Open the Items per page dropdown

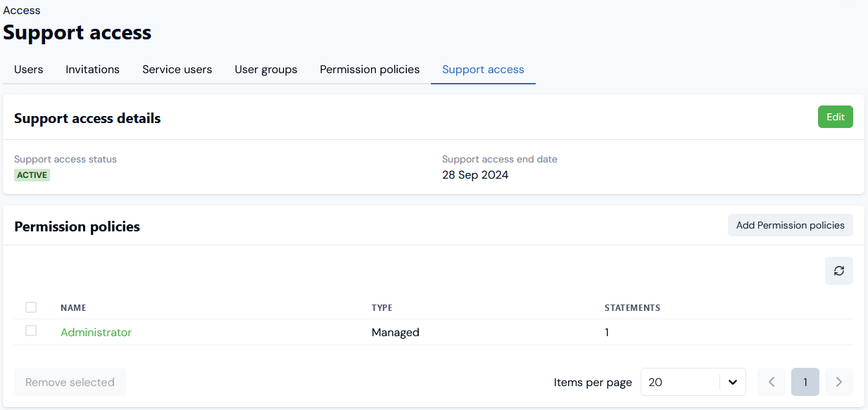pos(693,382)
